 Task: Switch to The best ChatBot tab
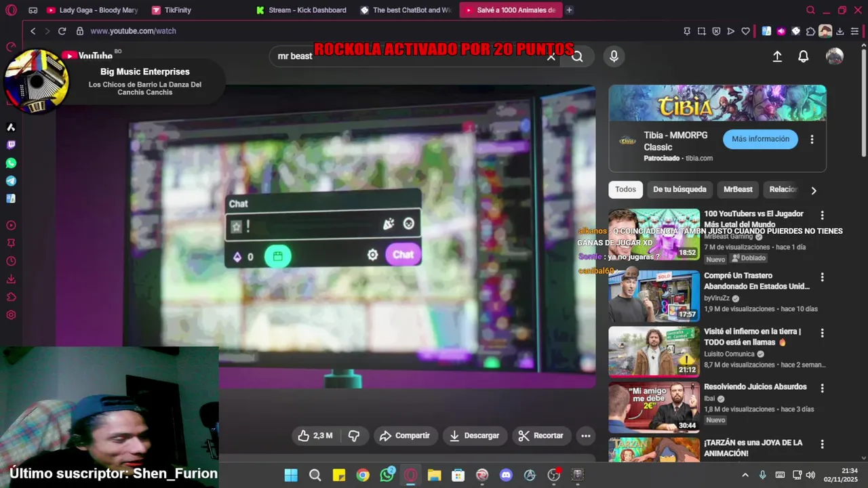coord(406,10)
